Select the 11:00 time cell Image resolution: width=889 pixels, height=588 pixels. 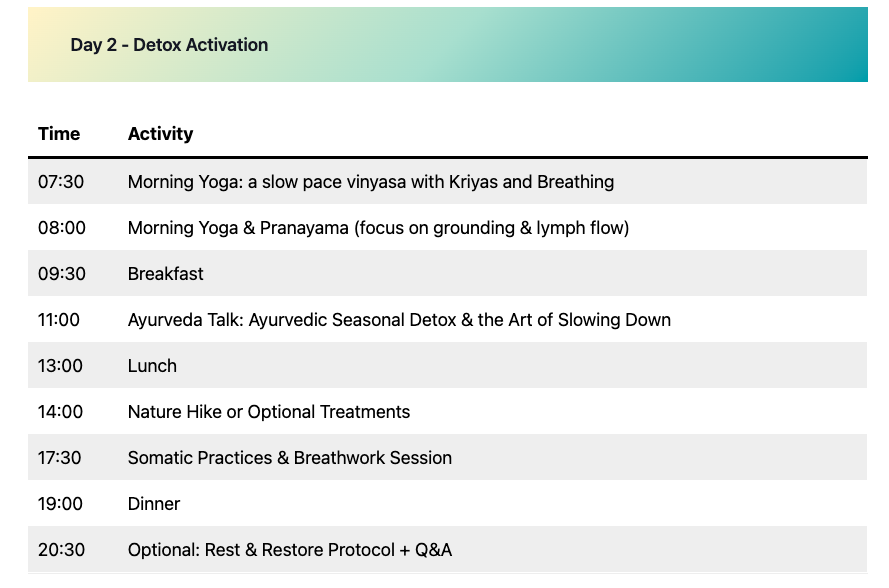click(x=59, y=320)
